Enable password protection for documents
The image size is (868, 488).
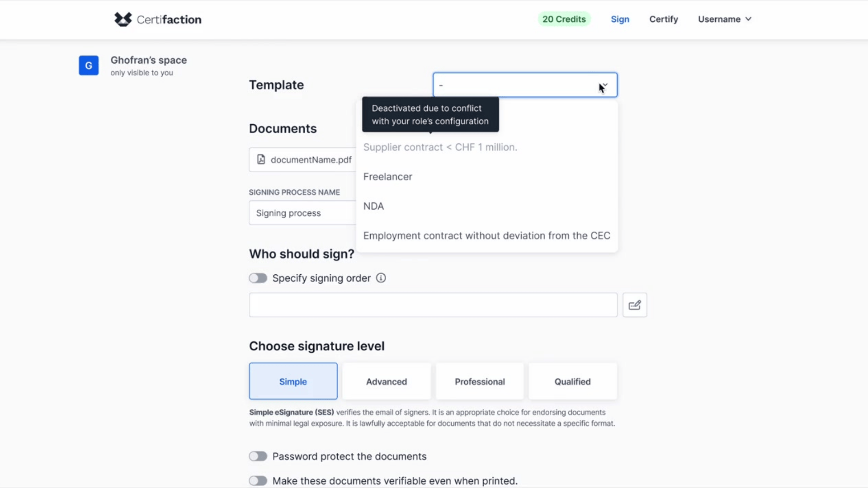point(258,456)
